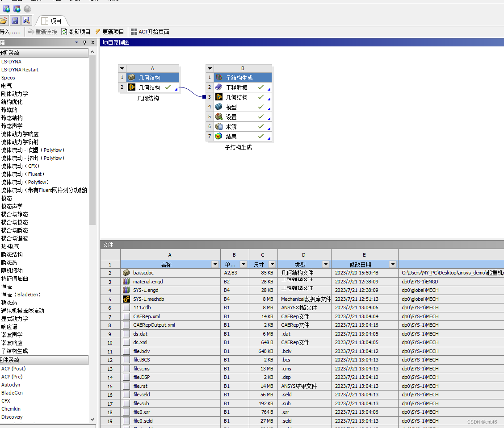Switch to the 项目 tab
The image size is (504, 428).
[51, 20]
